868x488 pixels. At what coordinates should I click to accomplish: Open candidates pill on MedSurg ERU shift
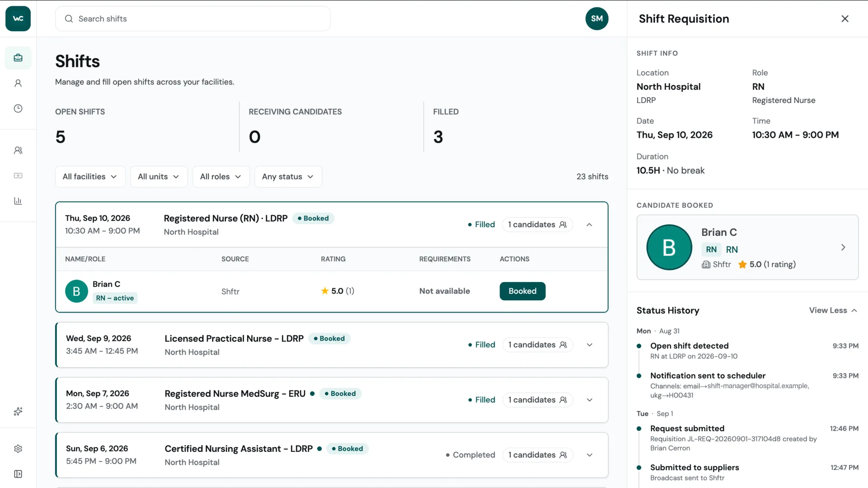[538, 400]
